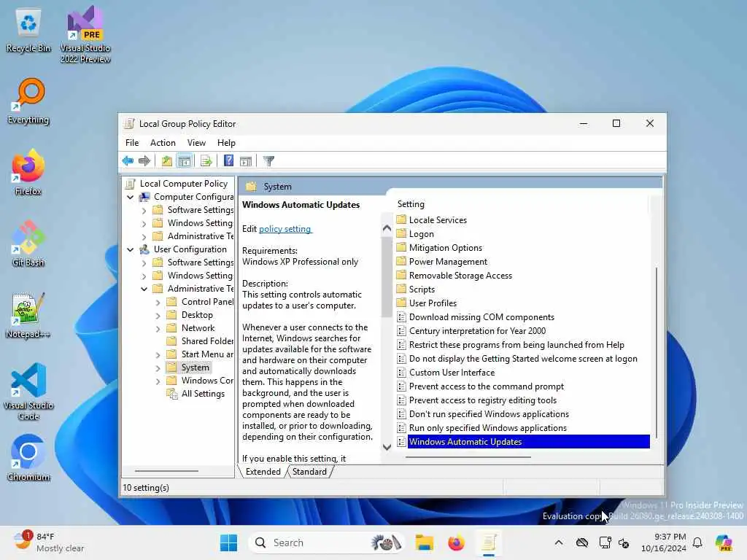Open the Action menu

click(x=163, y=143)
